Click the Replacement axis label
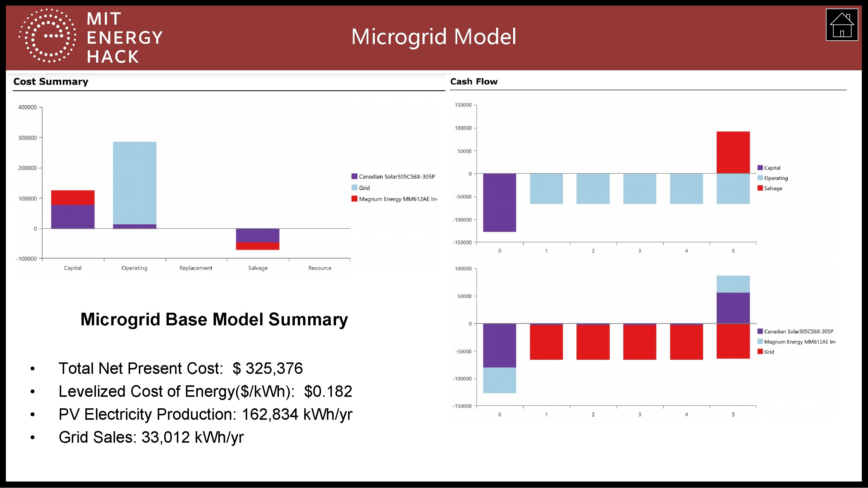Screen dimensions: 868x488 pos(196,268)
